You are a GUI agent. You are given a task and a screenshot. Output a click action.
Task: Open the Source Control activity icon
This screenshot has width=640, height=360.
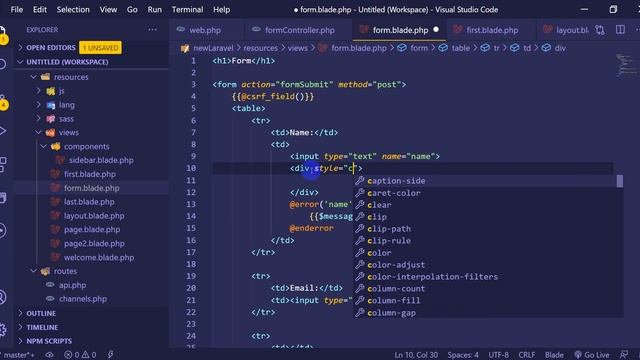[x=2, y=101]
